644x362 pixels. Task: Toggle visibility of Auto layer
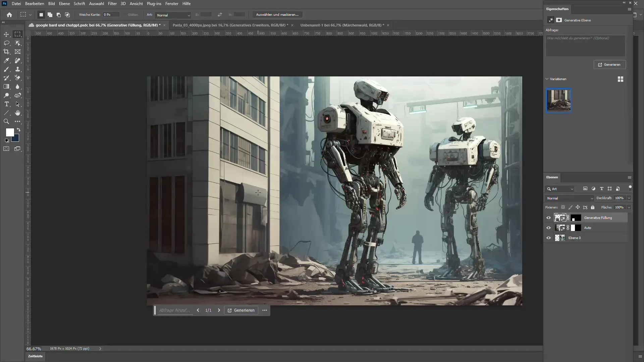(x=548, y=228)
